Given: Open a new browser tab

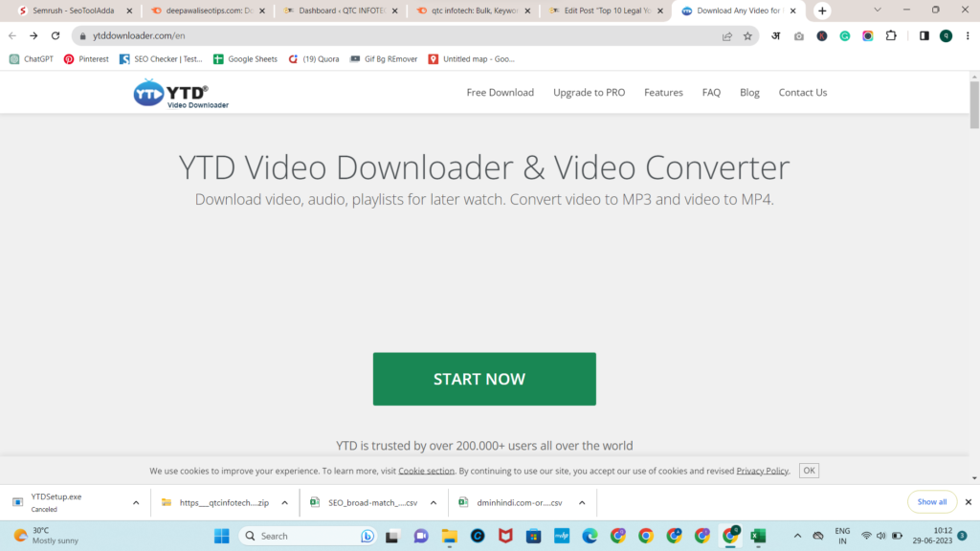Looking at the screenshot, I should click(x=822, y=11).
